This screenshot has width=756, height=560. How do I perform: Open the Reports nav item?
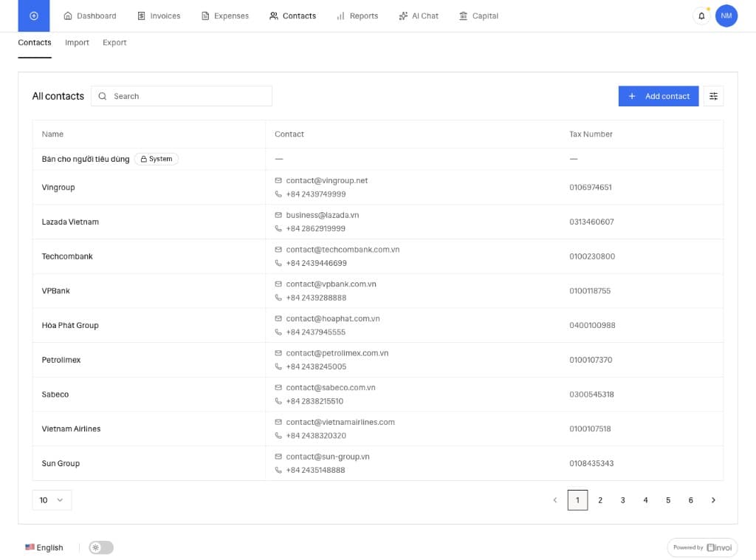click(358, 16)
